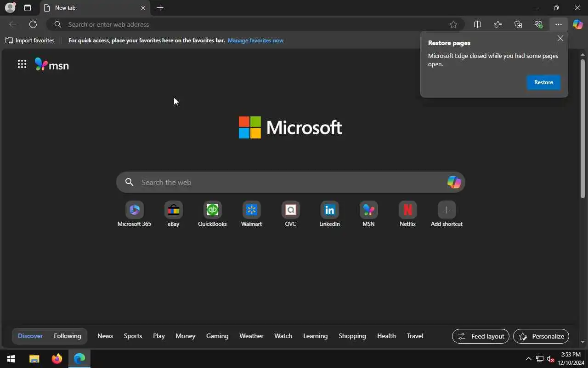Open a new tab with plus button

point(160,8)
